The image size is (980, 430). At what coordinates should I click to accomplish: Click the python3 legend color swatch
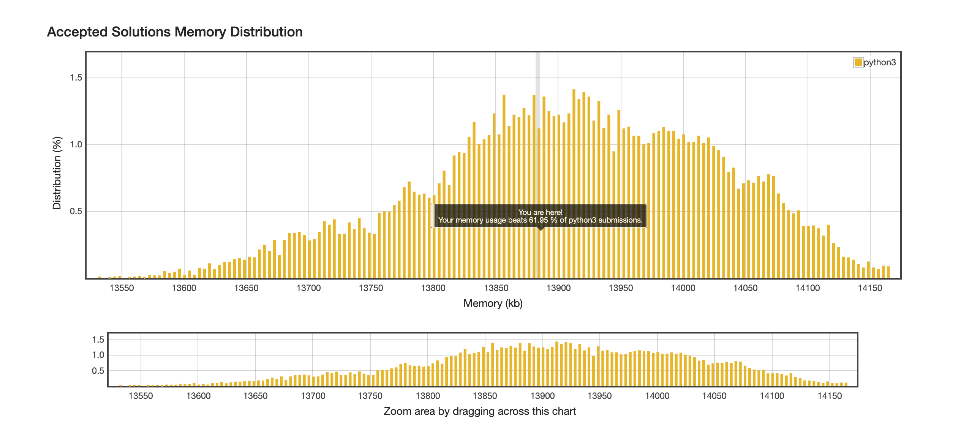[858, 62]
